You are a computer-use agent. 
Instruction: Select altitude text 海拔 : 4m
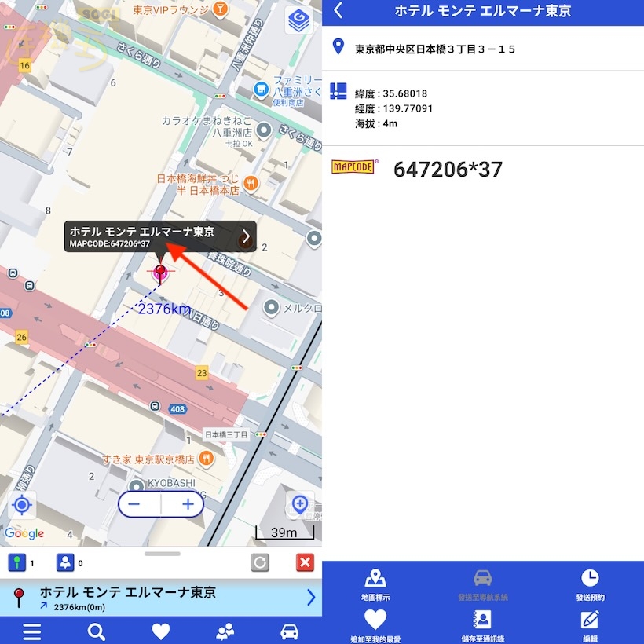(376, 123)
